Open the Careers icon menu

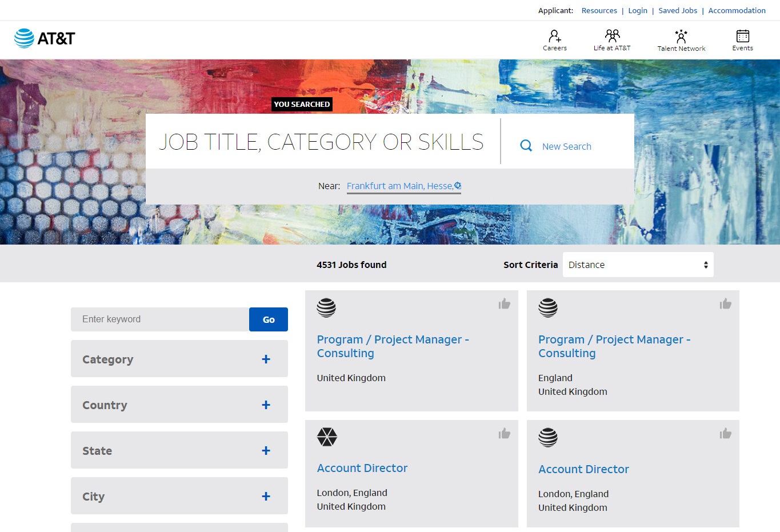click(x=554, y=37)
